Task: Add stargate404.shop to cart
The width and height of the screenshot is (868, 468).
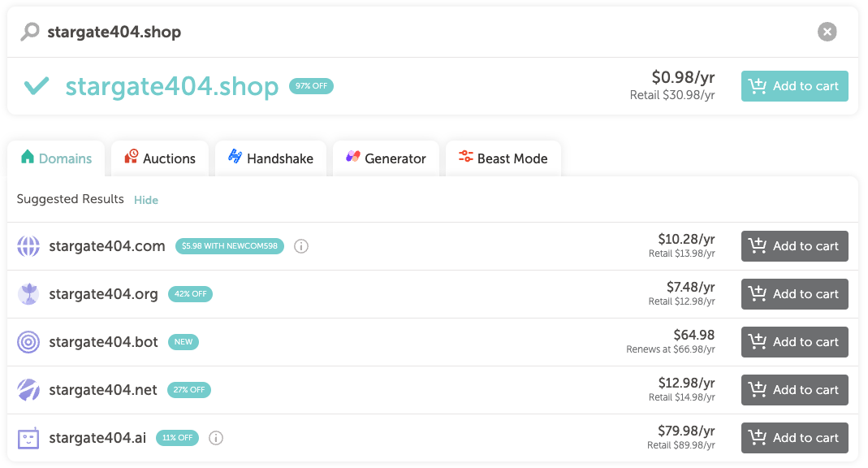Action: pos(794,86)
